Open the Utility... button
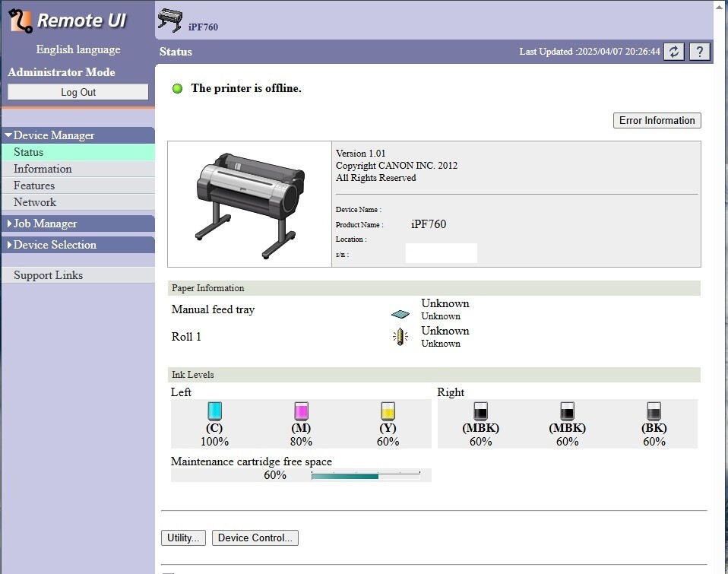Image resolution: width=728 pixels, height=574 pixels. (183, 538)
